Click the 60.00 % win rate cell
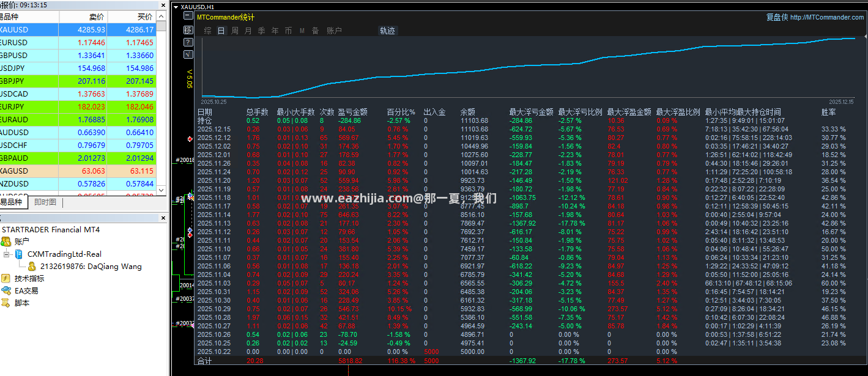Viewport: 868px width, 376px height. pos(834,283)
